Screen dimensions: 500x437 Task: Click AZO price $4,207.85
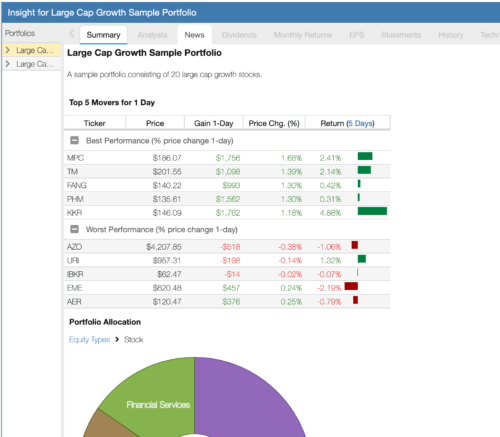(164, 247)
